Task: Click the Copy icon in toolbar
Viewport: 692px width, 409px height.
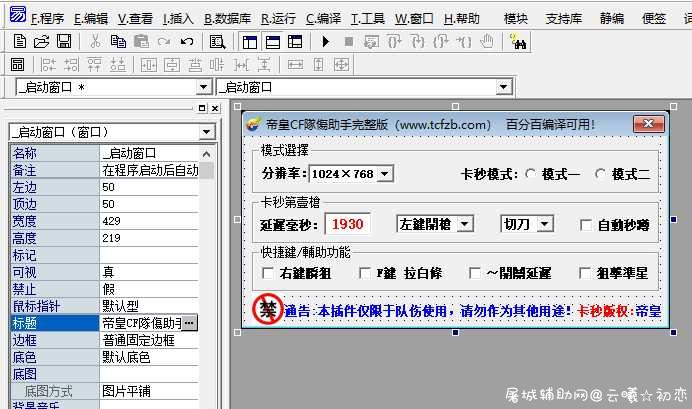Action: point(118,41)
